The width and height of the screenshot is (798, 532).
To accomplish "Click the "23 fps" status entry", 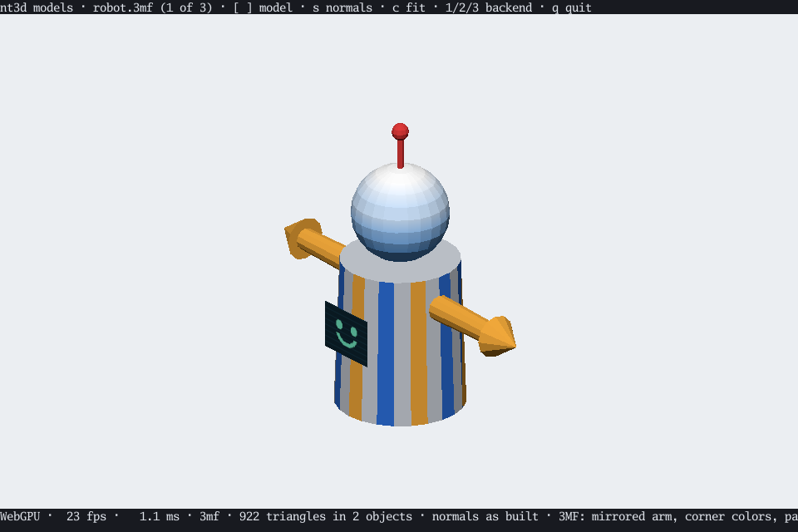I will tap(86, 516).
